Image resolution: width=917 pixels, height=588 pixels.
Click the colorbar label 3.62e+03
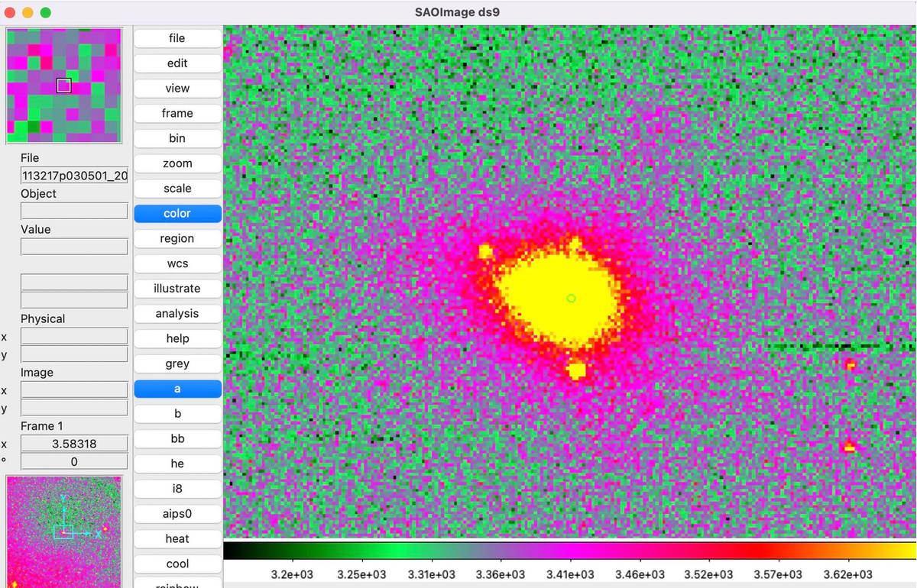pos(849,574)
